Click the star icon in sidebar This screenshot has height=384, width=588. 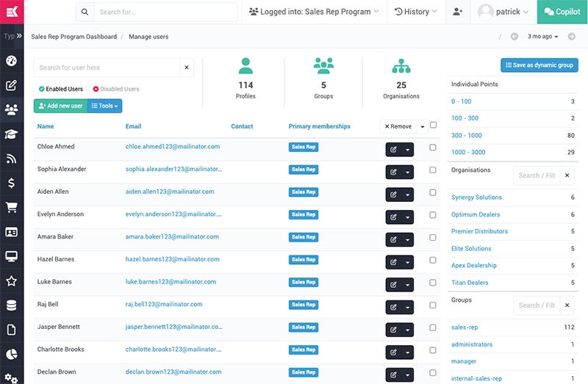11,281
